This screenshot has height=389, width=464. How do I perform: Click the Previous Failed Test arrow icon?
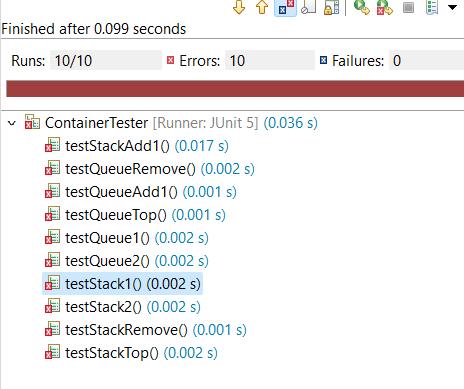click(x=262, y=7)
